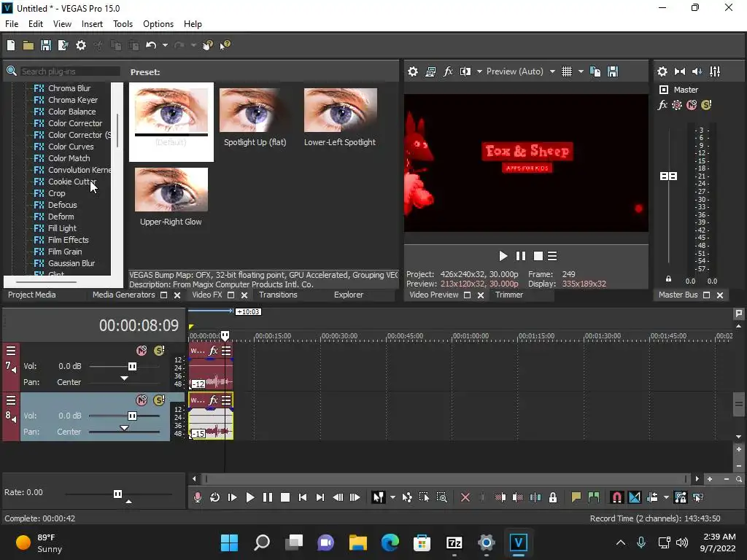Adjust the Master volume fader
The width and height of the screenshot is (747, 560).
(668, 176)
